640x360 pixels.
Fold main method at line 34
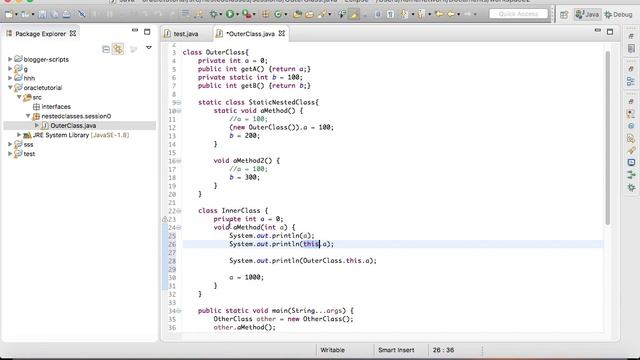click(179, 311)
